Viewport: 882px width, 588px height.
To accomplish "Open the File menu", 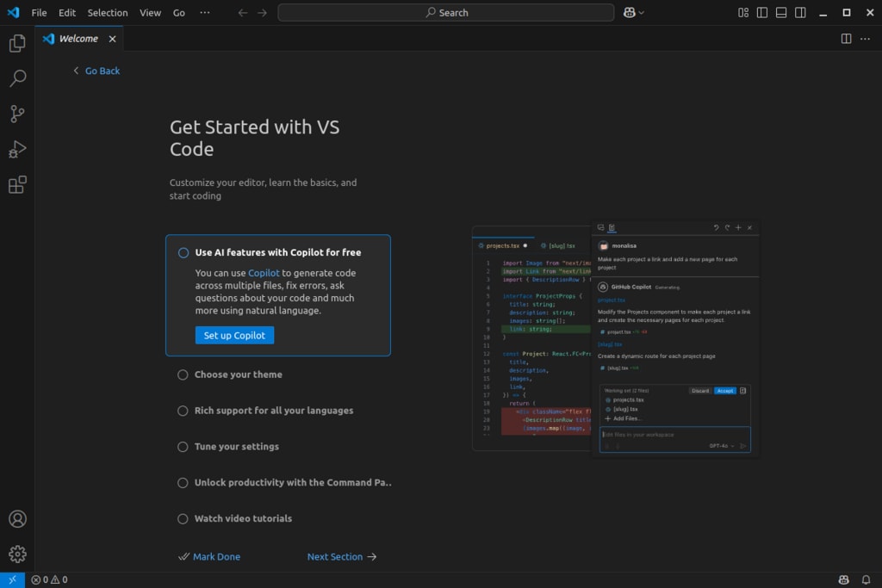I will [39, 12].
